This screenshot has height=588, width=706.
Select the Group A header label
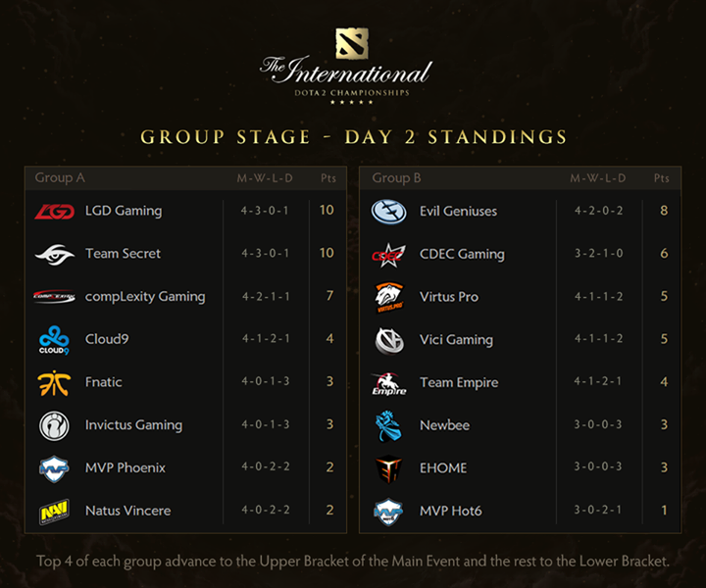click(x=60, y=178)
